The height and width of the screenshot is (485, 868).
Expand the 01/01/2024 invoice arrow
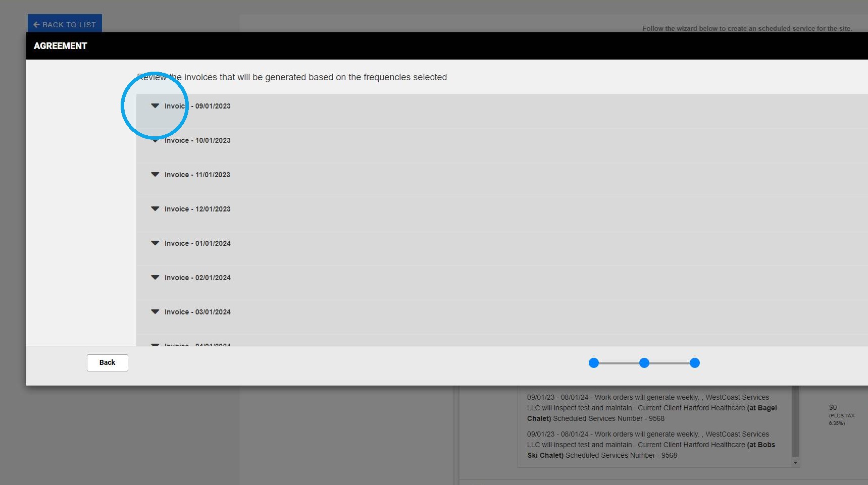[155, 243]
